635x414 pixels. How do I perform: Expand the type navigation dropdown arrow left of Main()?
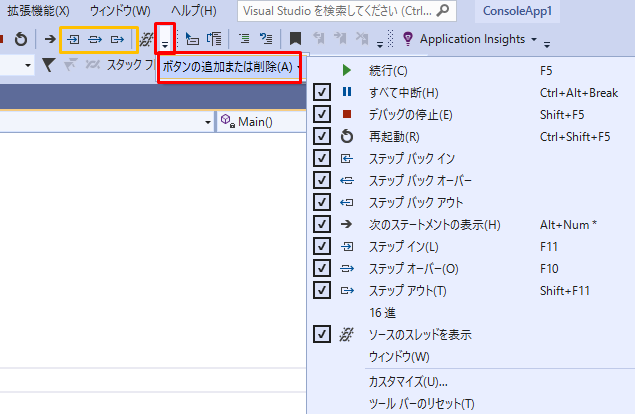pyautogui.click(x=208, y=122)
